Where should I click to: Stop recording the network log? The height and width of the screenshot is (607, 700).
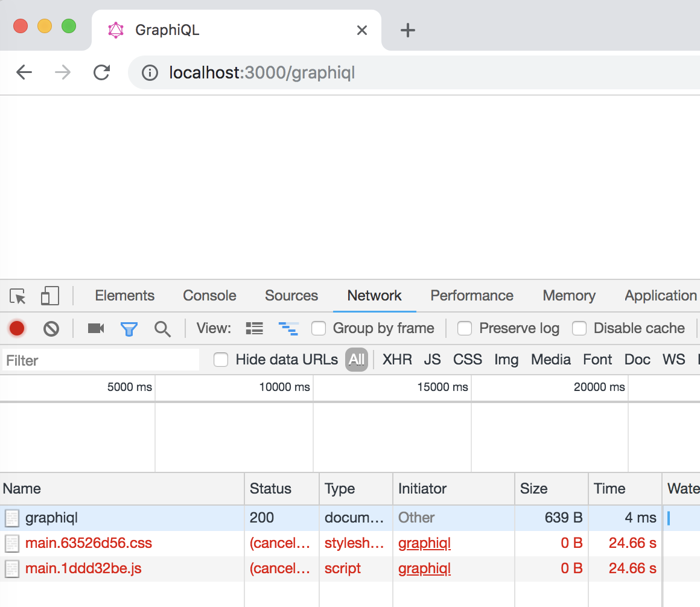click(x=17, y=328)
